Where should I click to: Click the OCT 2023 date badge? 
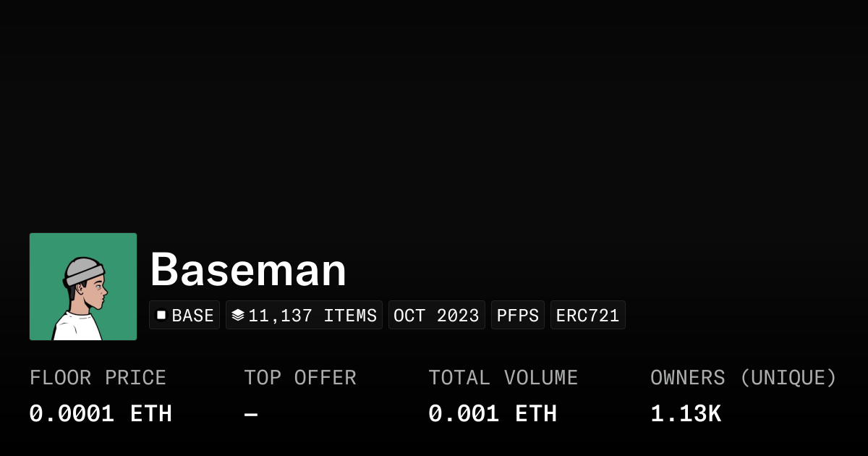(x=437, y=315)
